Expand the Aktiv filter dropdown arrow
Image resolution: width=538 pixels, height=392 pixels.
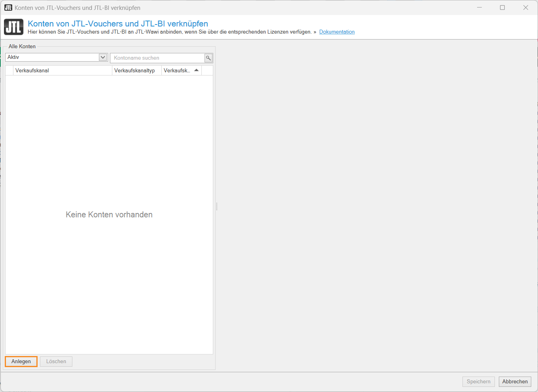pyautogui.click(x=103, y=57)
